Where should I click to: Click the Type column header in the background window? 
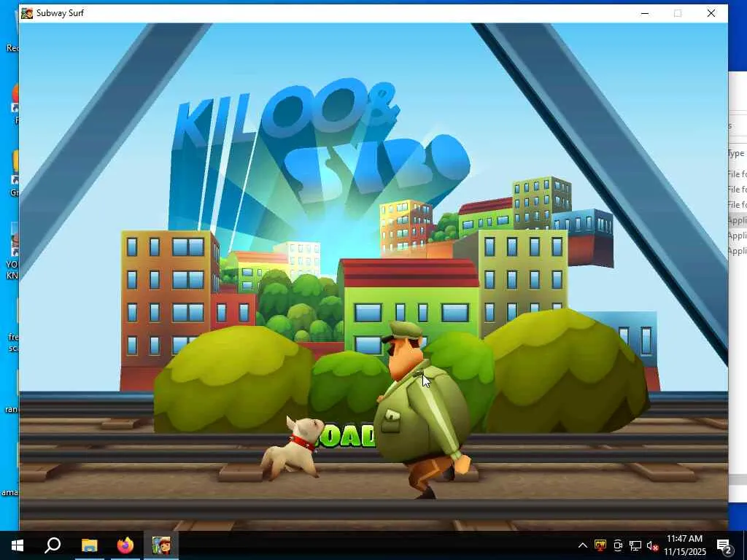(737, 153)
